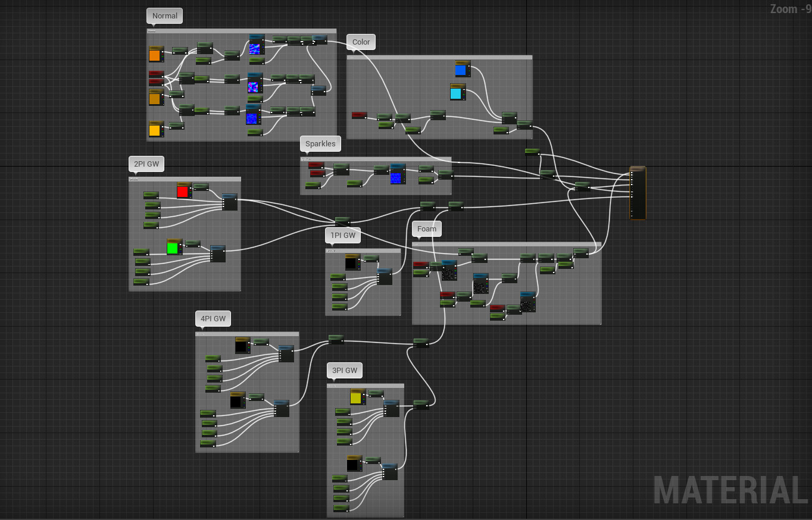This screenshot has height=520, width=812.
Task: Select the lower black color node in 3PI GW
Action: (354, 463)
